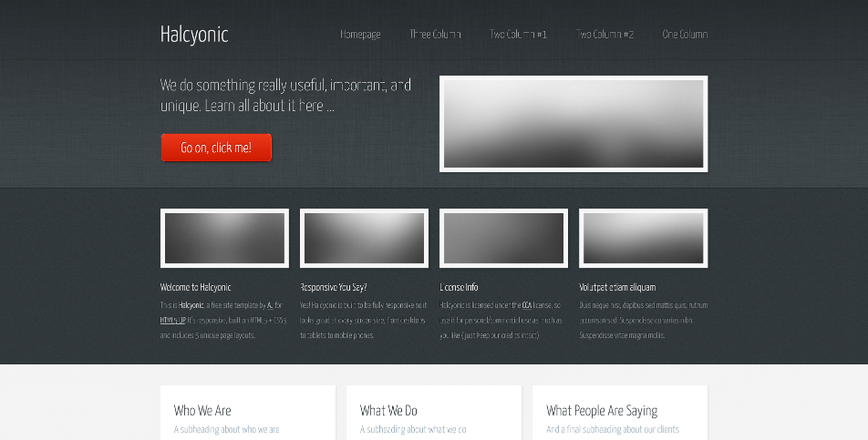Click the License Info heading
This screenshot has height=440, width=868.
click(x=459, y=287)
